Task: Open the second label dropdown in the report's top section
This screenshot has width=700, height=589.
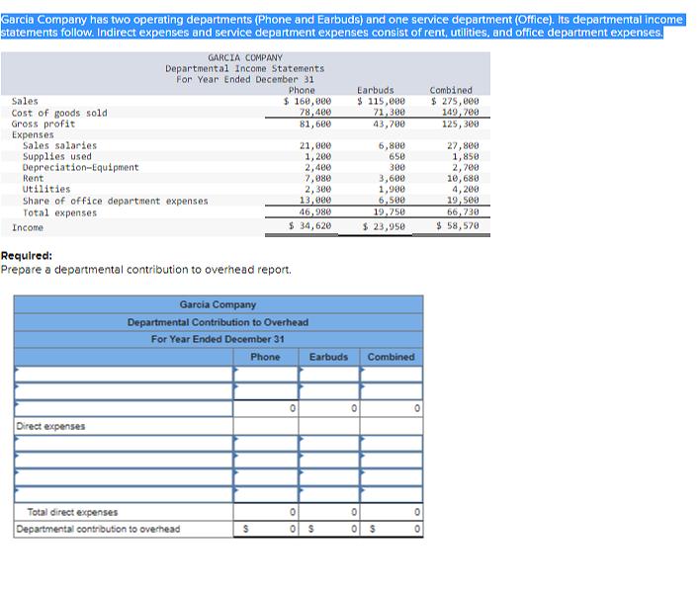Action: pos(124,391)
